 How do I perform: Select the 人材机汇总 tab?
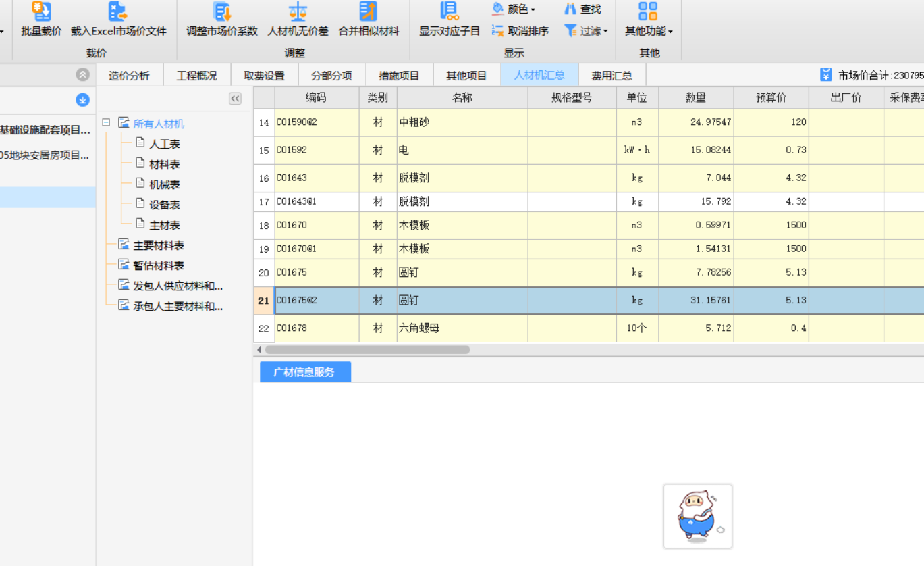(539, 75)
